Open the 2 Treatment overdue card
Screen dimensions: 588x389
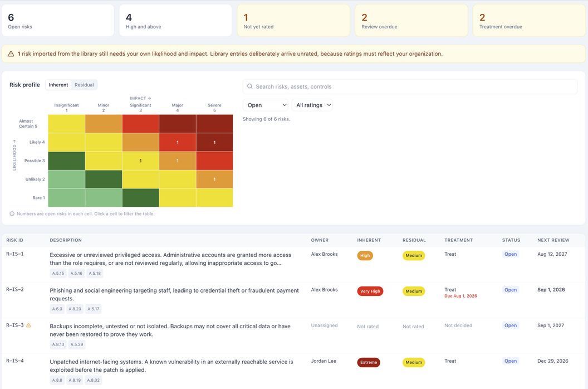529,21
